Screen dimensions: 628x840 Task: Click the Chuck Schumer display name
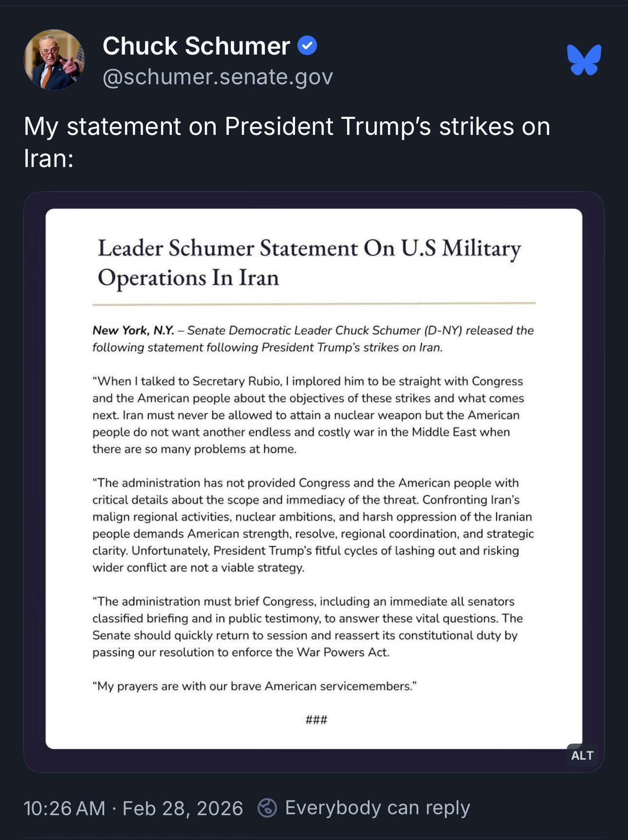pyautogui.click(x=196, y=46)
